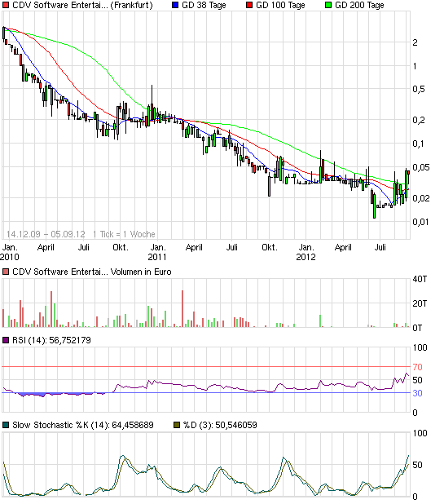Click the 'GD 100 Tage' legend label

(x=280, y=5)
